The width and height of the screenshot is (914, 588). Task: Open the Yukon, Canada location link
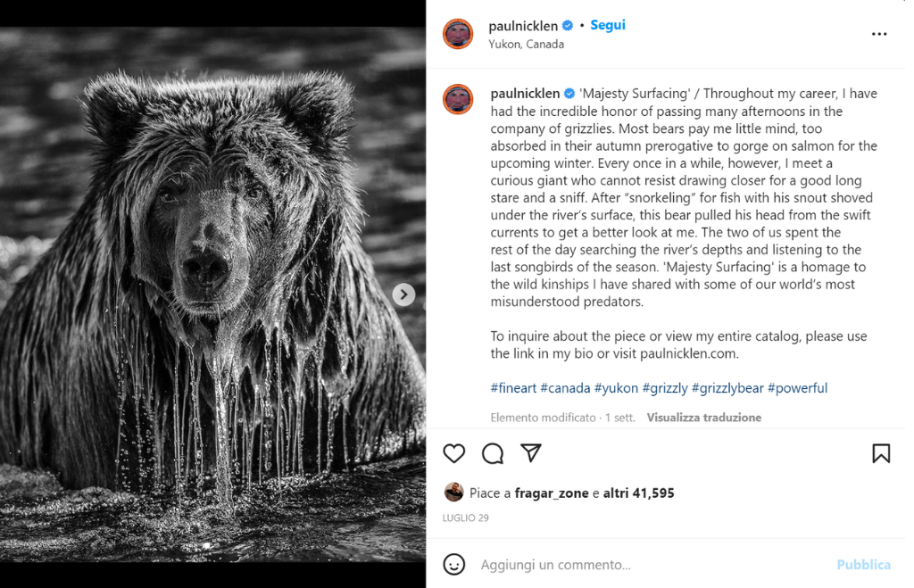pyautogui.click(x=526, y=44)
